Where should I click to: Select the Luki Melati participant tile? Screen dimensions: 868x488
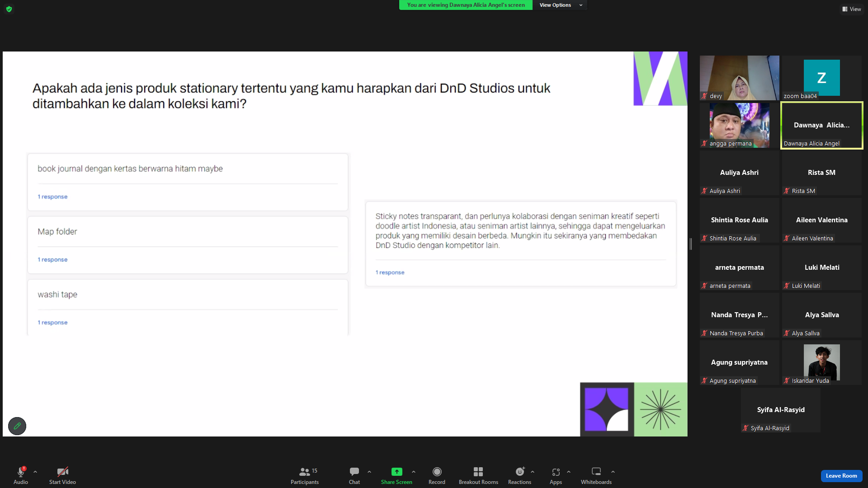point(822,267)
